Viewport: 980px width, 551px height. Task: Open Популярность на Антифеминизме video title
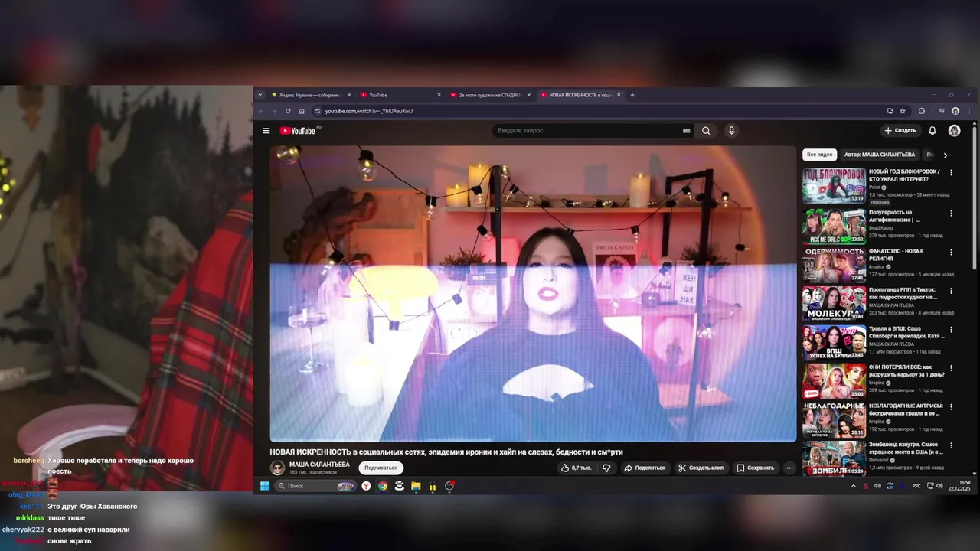click(893, 216)
